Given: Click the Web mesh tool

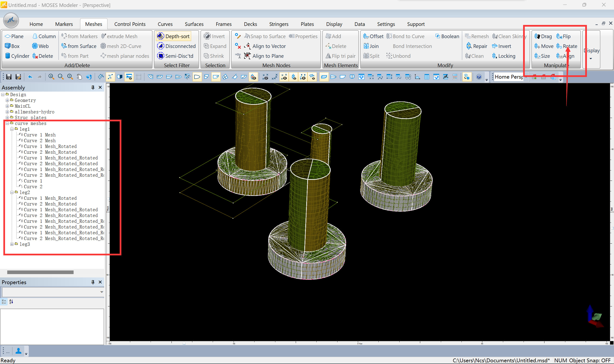Looking at the screenshot, I should [x=40, y=46].
